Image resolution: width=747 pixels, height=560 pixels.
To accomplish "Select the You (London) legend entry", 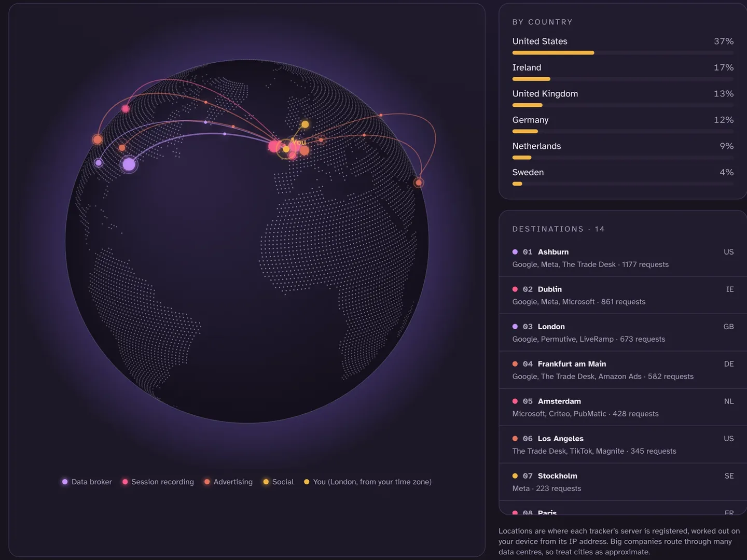I will tap(367, 482).
